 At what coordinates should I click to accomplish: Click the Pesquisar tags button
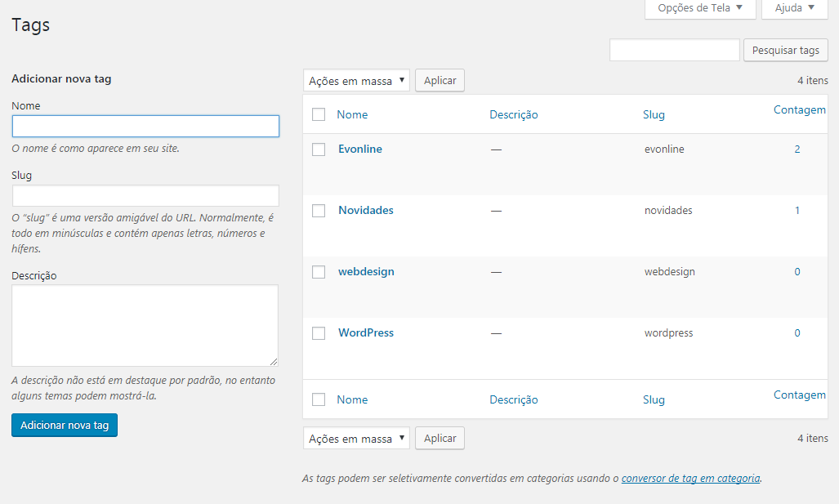pos(786,50)
